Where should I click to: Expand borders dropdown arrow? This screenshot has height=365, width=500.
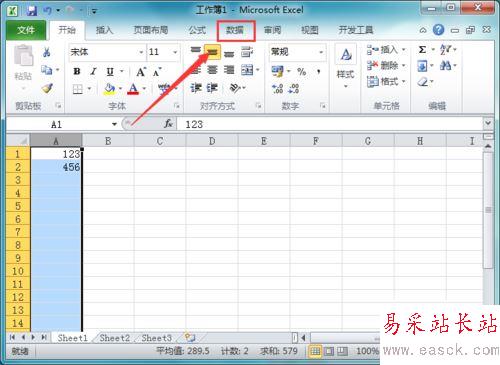89,89
